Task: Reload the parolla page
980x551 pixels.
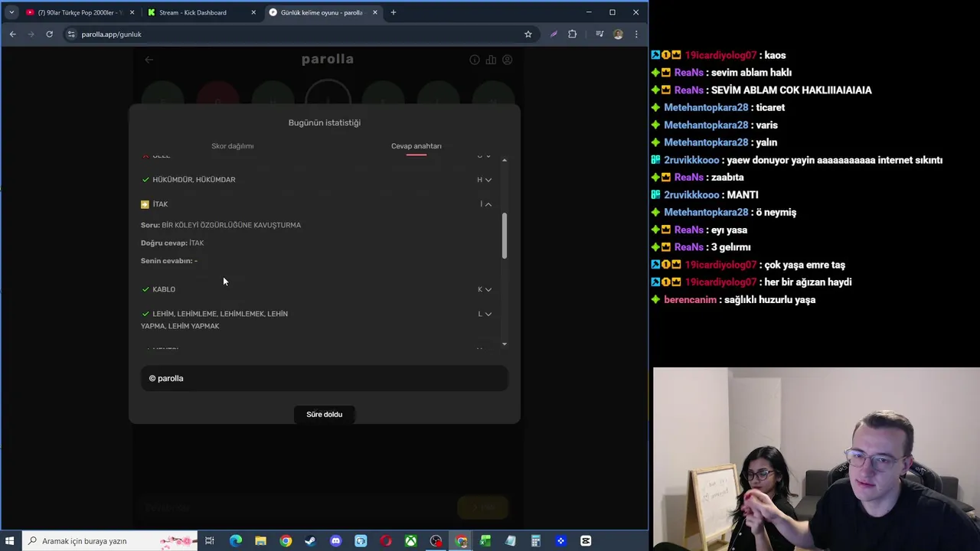Action: pos(49,34)
